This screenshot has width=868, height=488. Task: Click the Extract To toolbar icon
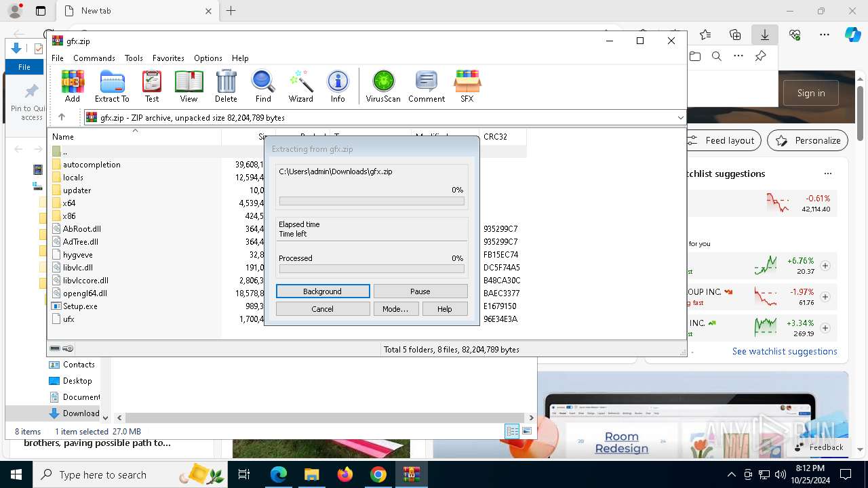[112, 86]
